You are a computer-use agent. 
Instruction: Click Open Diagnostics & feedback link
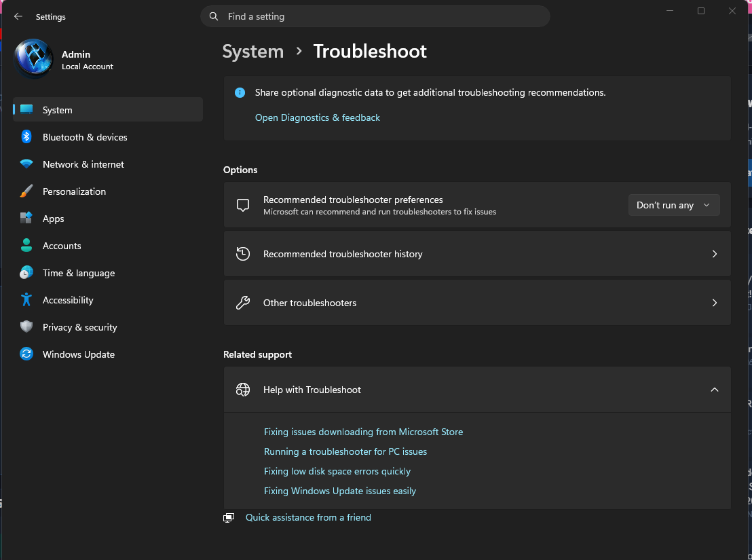tap(318, 117)
